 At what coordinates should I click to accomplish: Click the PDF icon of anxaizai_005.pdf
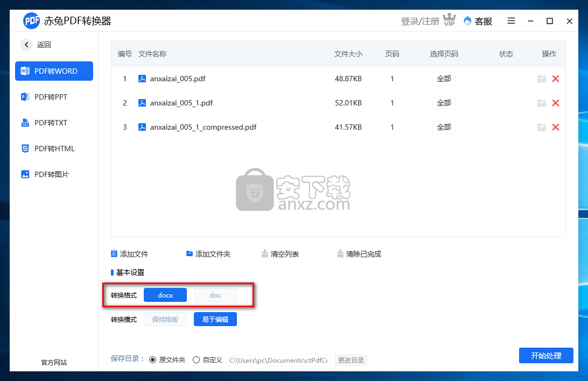click(x=142, y=79)
